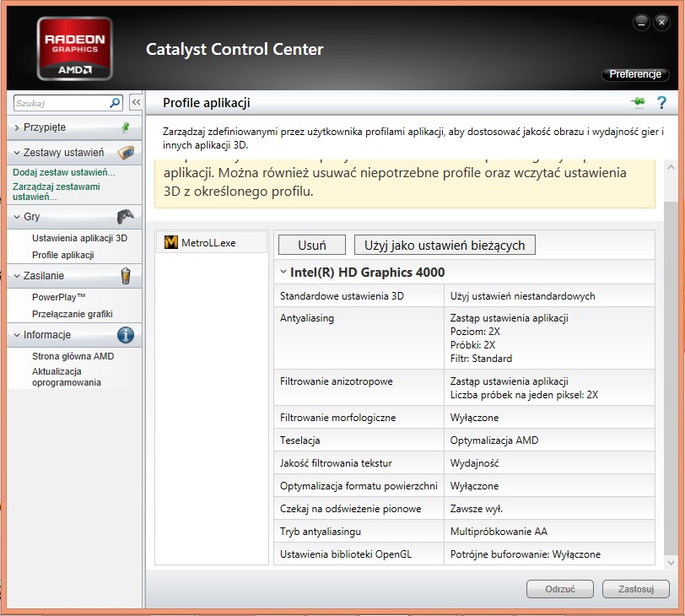Click the battery icon next to Zasilanie
Image resolution: width=685 pixels, height=616 pixels.
tap(126, 276)
